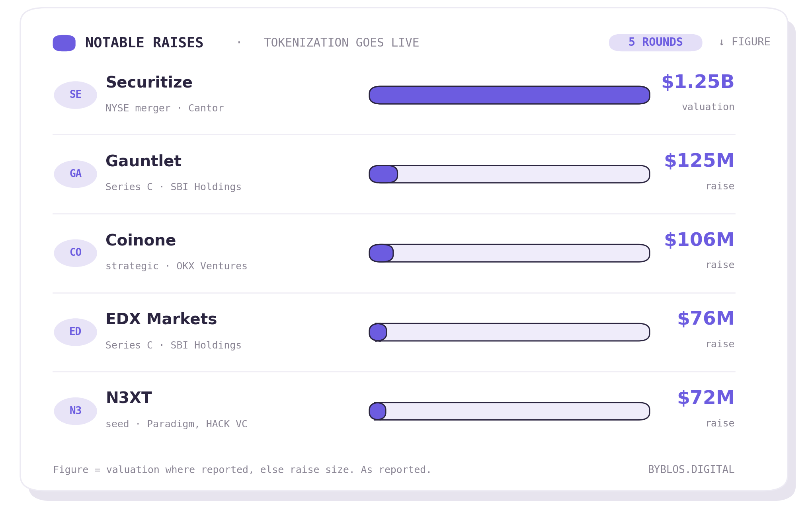Select the EDX Markets row title
This screenshot has width=812, height=514.
pyautogui.click(x=161, y=319)
